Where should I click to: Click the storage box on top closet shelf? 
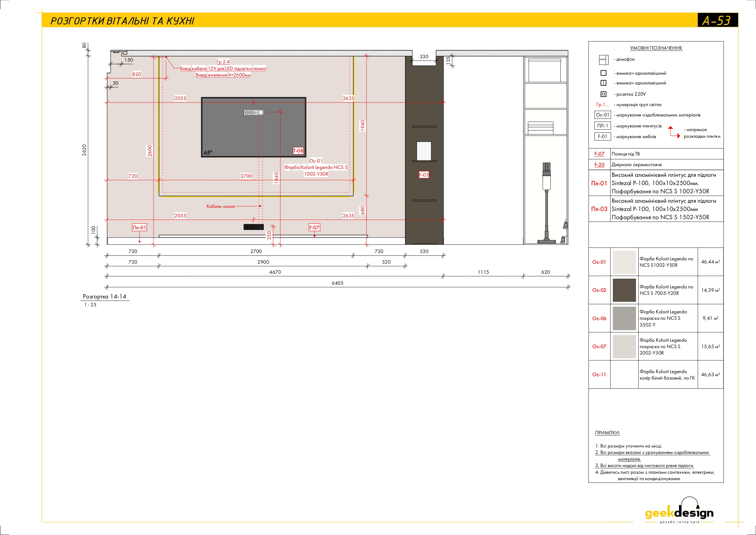[545, 70]
